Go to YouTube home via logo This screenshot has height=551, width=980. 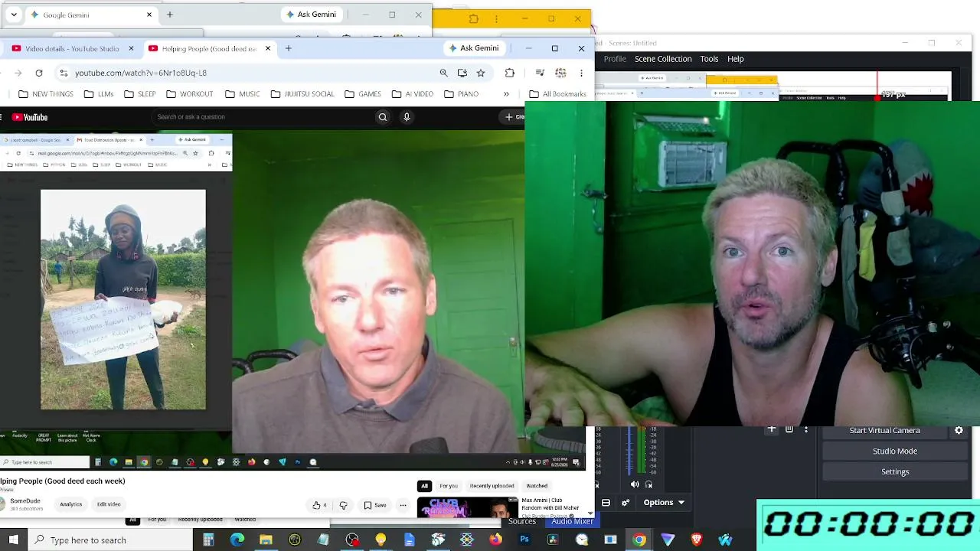(30, 117)
